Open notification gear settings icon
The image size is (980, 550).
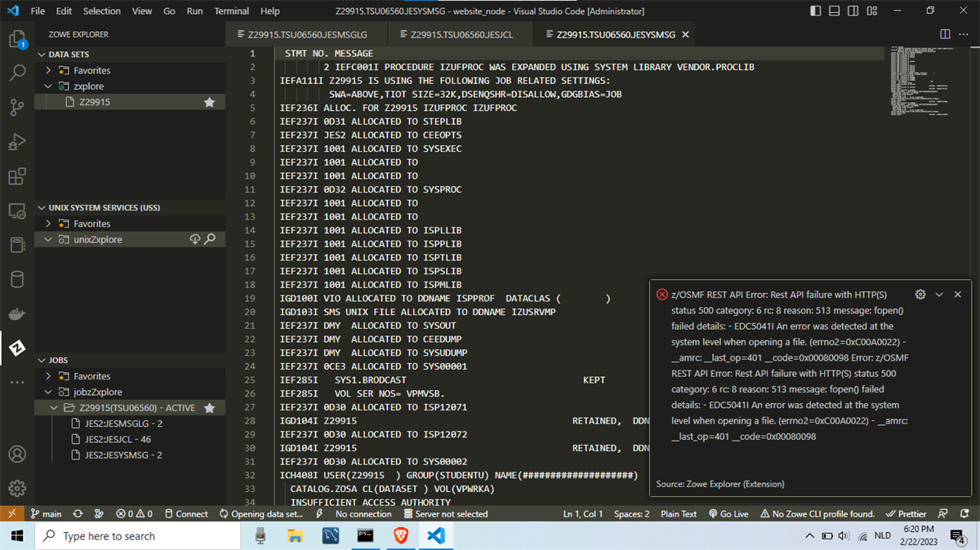point(920,295)
